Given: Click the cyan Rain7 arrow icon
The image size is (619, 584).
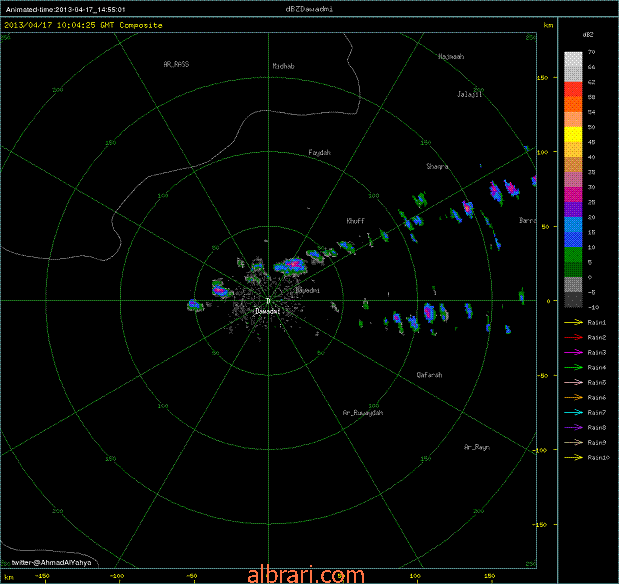Looking at the screenshot, I should tap(574, 412).
